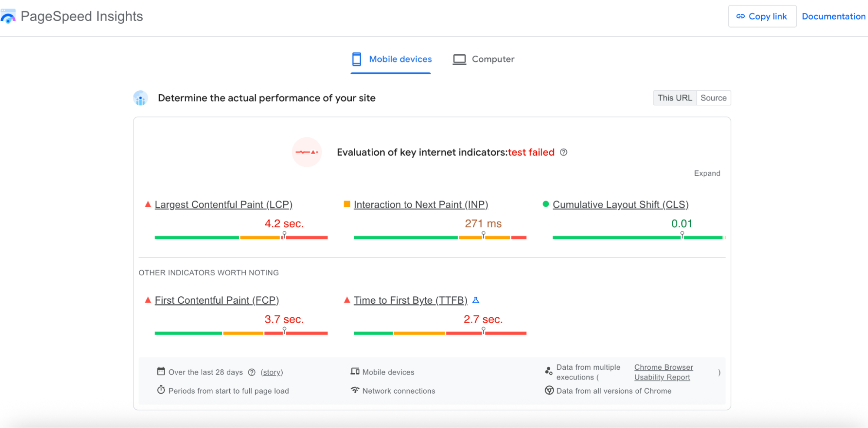Switch to the Mobile devices tab
The width and height of the screenshot is (868, 428).
[x=391, y=59]
